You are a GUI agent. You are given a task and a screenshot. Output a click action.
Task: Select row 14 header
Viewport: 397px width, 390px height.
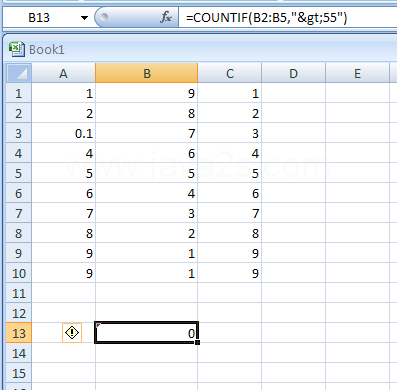coord(19,353)
